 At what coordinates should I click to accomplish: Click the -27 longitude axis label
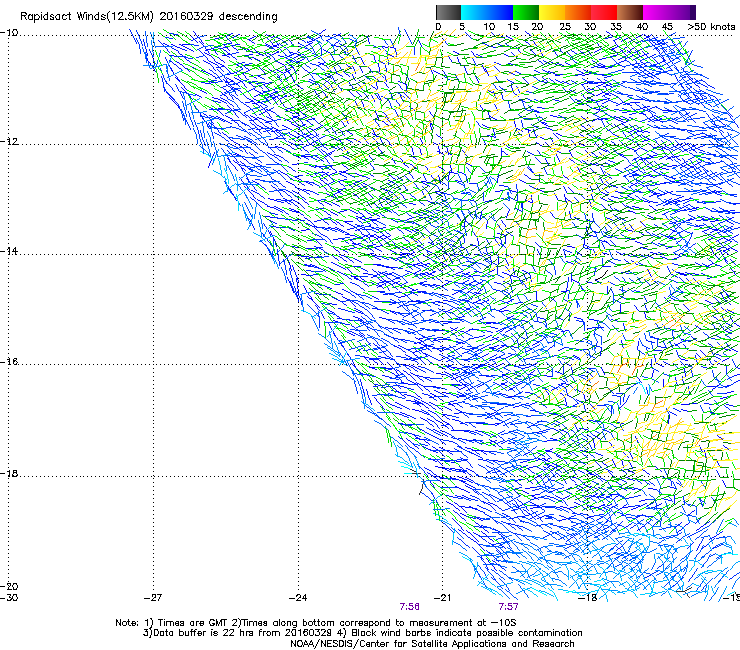(153, 598)
